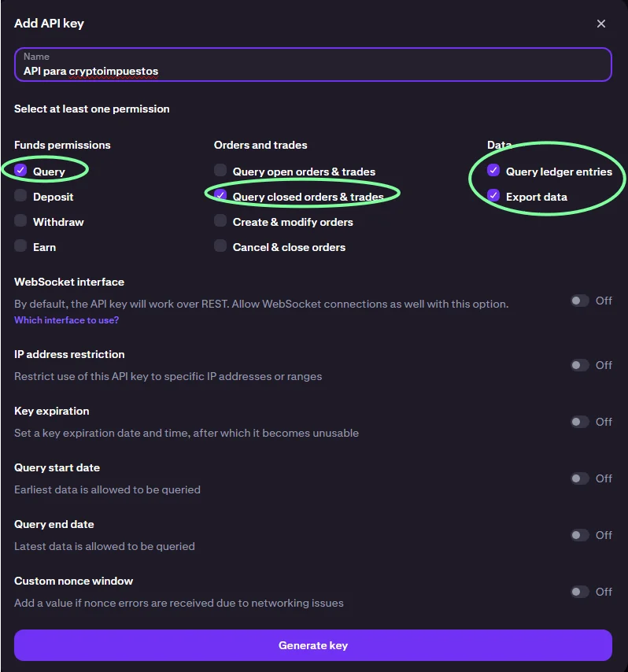Close the Add API key dialog
Screen dimensions: 628x672
601,24
